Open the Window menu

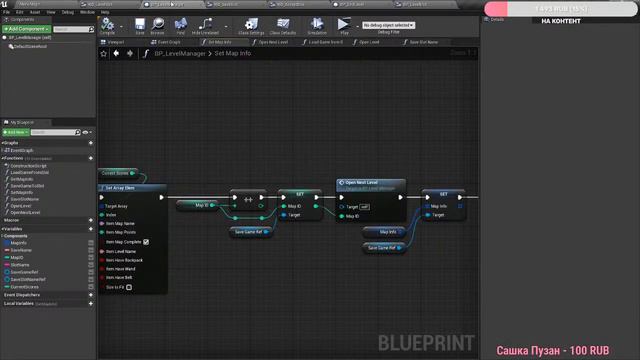[x=87, y=12]
